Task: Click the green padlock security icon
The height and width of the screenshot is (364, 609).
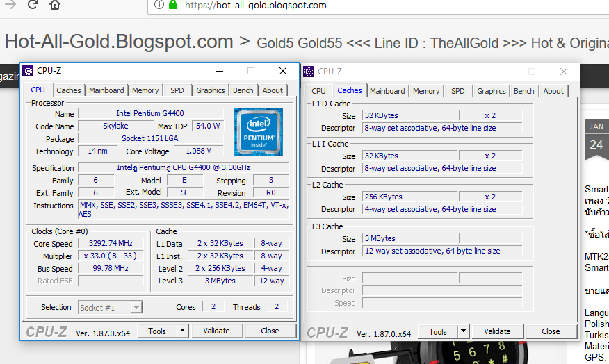Action: (x=173, y=5)
